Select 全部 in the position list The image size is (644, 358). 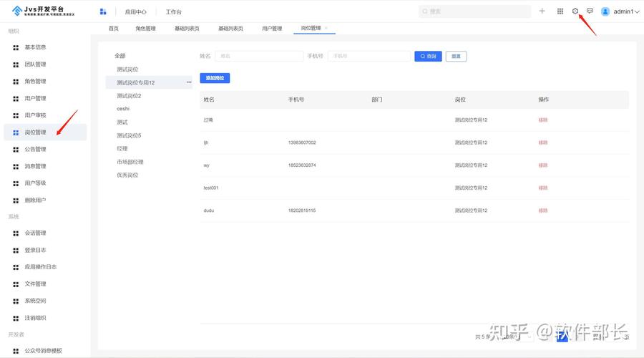[120, 56]
